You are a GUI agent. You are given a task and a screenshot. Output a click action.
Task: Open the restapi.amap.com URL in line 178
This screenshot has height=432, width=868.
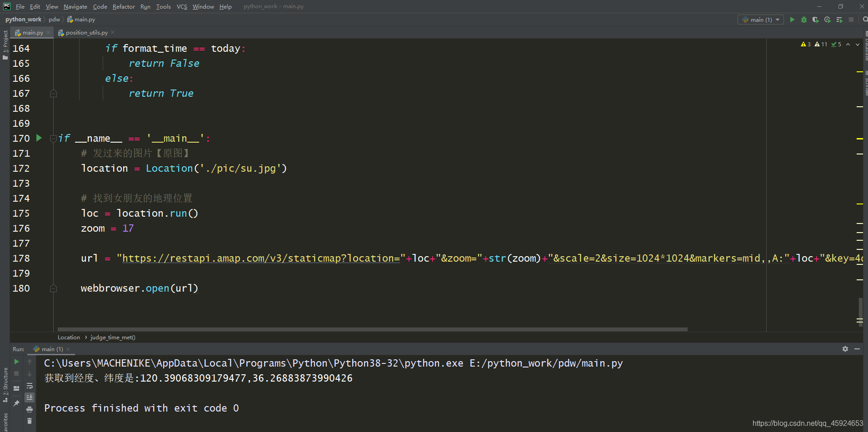pos(261,258)
